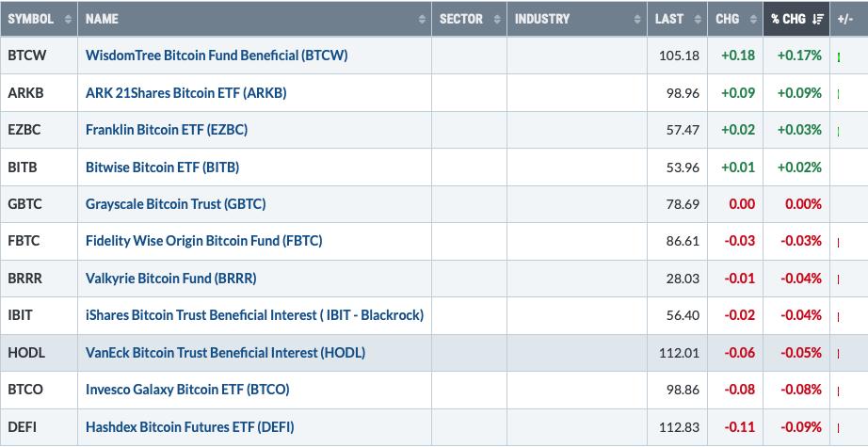Open Invesco Galaxy Bitcoin ETF (BTCO) link
This screenshot has width=868, height=447.
point(187,389)
